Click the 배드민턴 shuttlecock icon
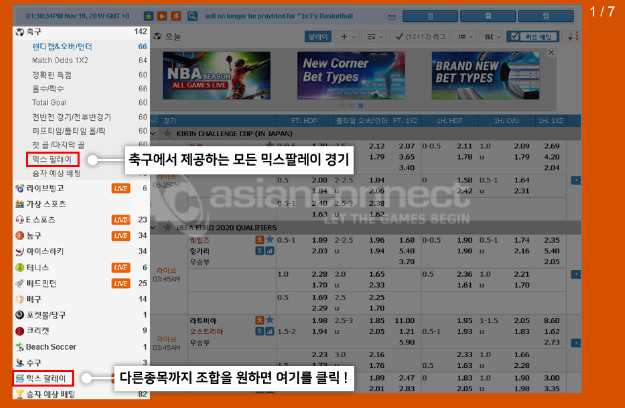The width and height of the screenshot is (625, 408). pos(20,283)
